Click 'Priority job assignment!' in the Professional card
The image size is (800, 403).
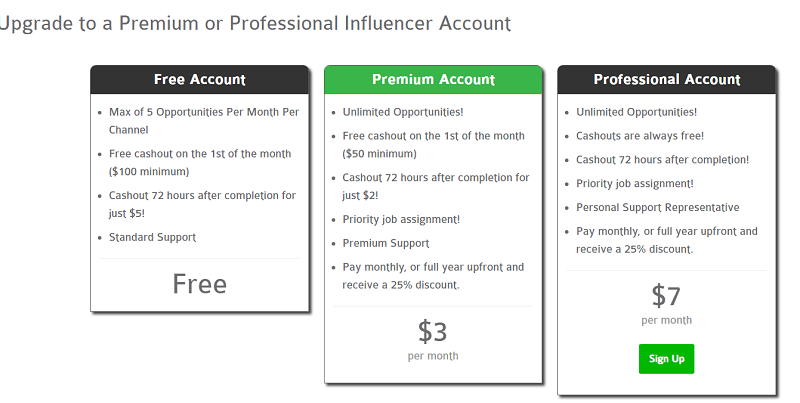point(635,183)
